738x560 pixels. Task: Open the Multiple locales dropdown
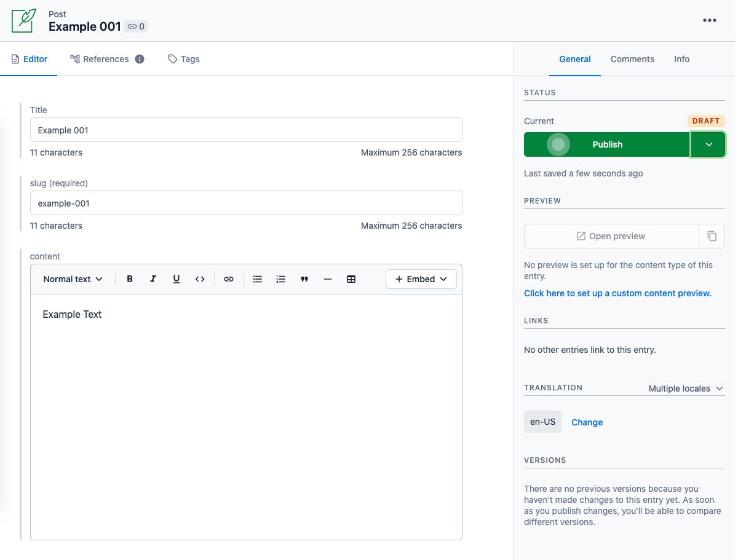(x=686, y=388)
